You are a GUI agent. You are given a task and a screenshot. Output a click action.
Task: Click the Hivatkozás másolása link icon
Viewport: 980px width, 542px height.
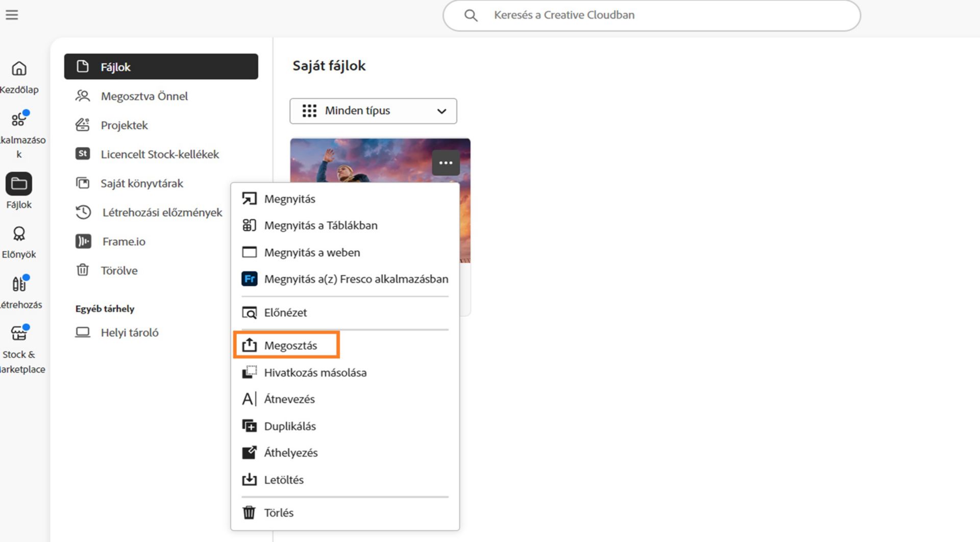(249, 372)
